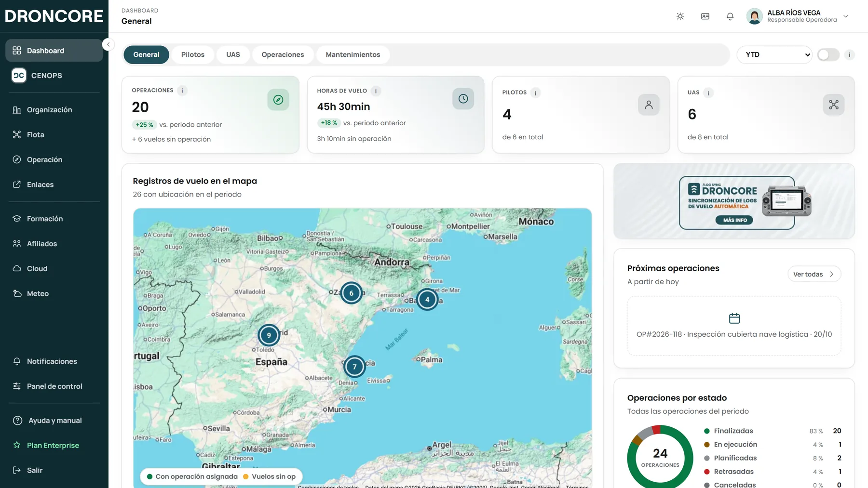This screenshot has width=868, height=488.
Task: Click drone icon on UAS card
Action: pos(834,105)
